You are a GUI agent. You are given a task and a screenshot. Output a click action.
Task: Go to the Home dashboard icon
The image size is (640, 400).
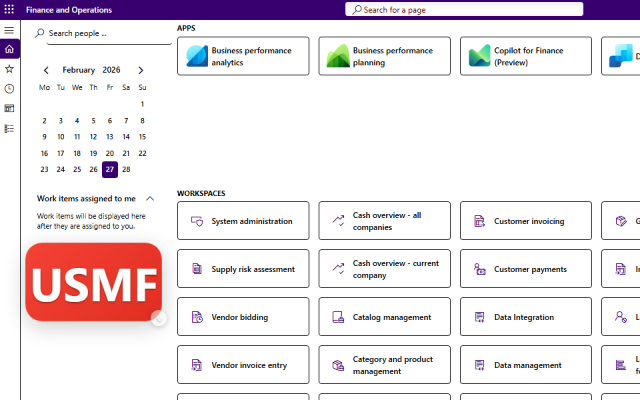click(x=9, y=49)
